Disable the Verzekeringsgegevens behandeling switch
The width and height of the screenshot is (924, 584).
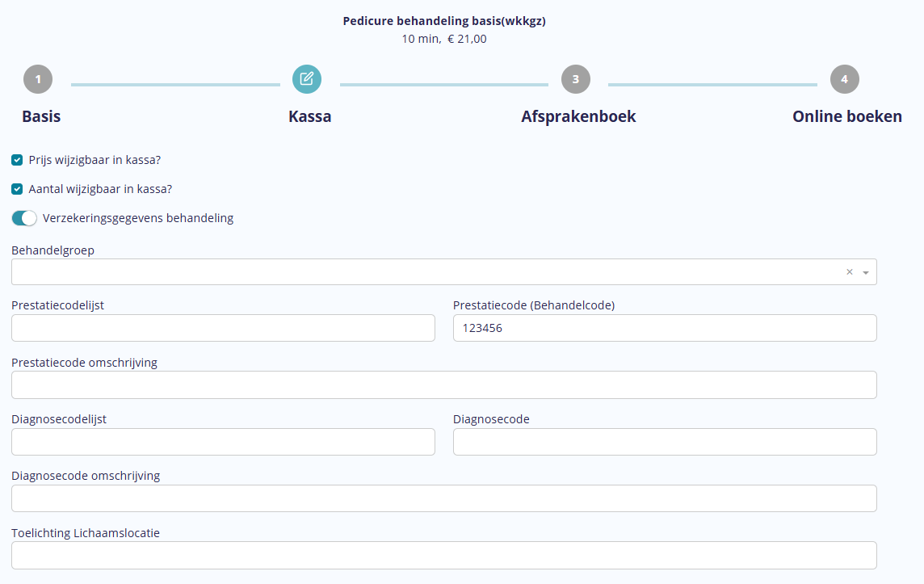(x=24, y=218)
